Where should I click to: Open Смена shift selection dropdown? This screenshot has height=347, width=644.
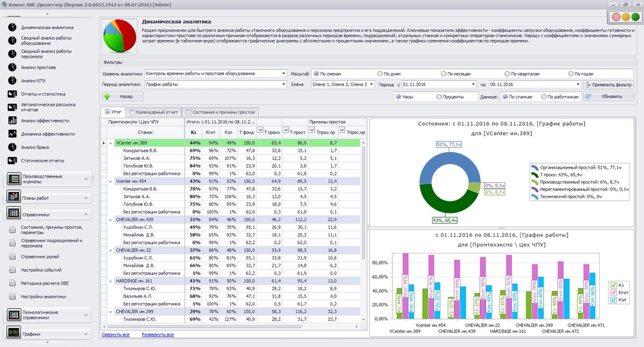point(342,84)
